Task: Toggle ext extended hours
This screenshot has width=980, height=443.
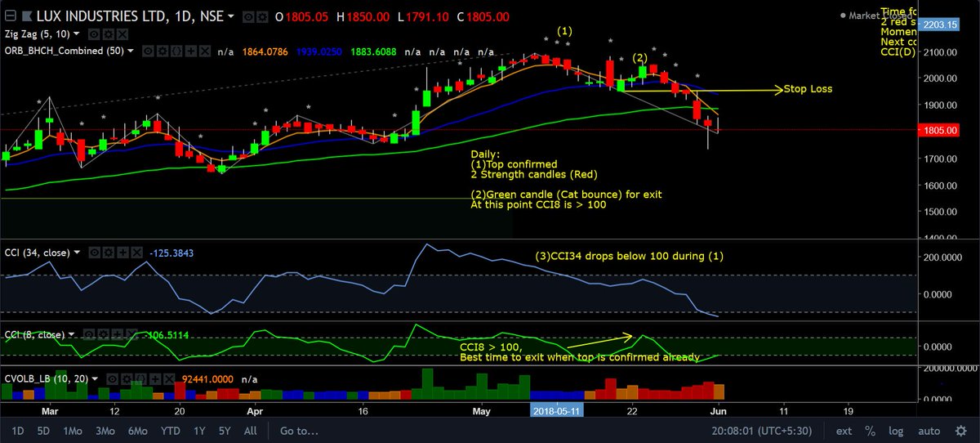Action: (844, 431)
